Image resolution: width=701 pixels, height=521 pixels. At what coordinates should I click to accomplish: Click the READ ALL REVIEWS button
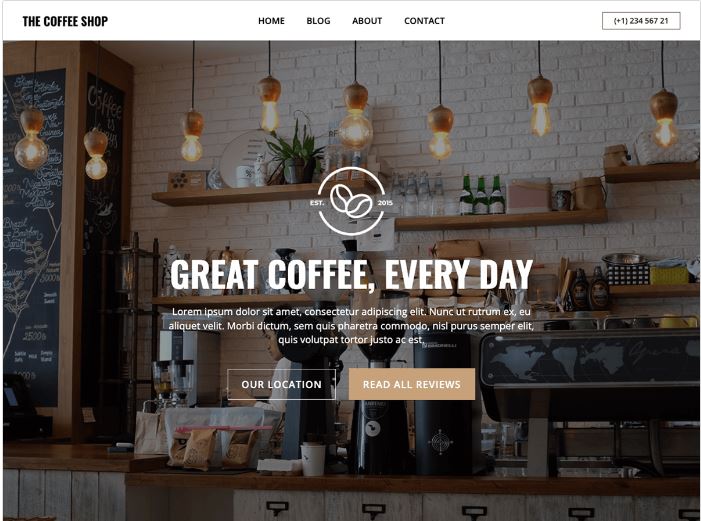point(412,384)
